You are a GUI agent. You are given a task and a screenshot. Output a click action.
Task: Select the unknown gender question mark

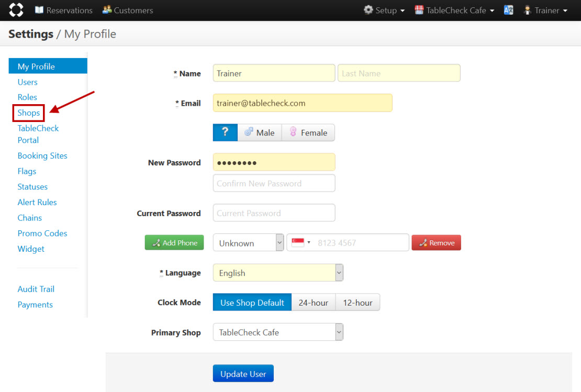coord(225,132)
